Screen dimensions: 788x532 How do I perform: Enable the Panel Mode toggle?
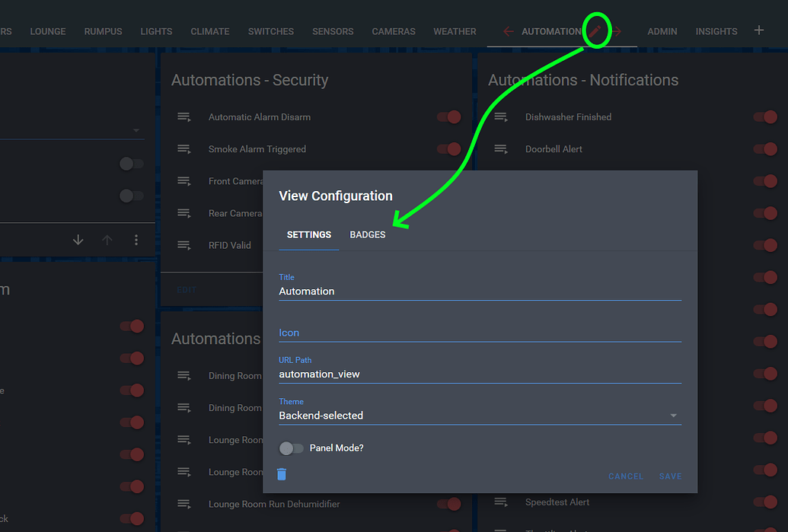292,448
